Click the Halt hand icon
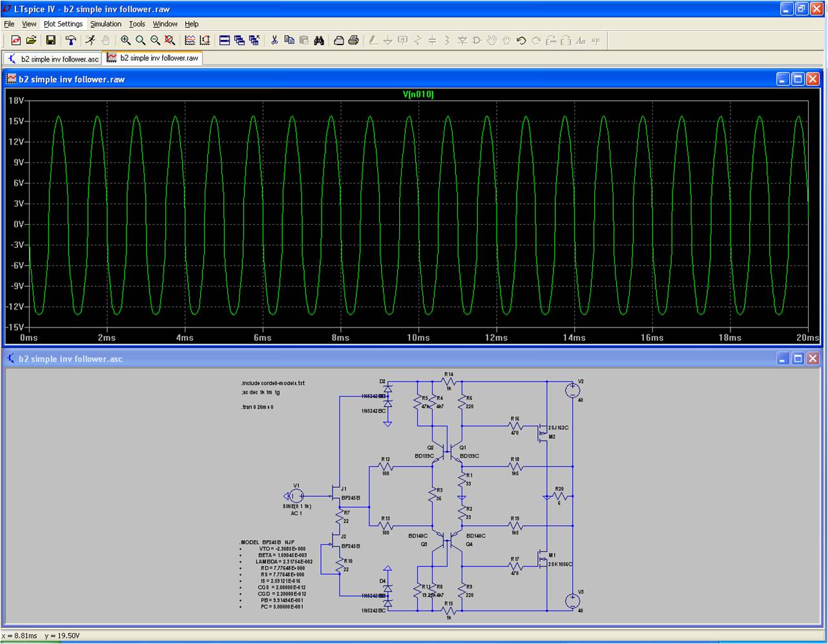 pyautogui.click(x=106, y=40)
